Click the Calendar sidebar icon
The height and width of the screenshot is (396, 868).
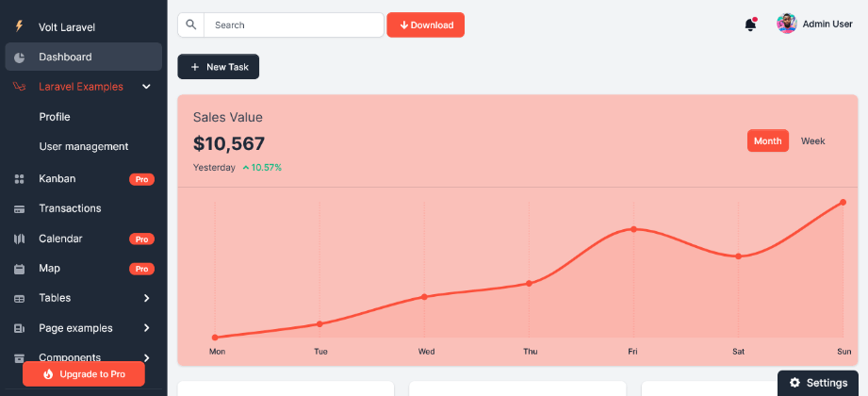pos(20,239)
